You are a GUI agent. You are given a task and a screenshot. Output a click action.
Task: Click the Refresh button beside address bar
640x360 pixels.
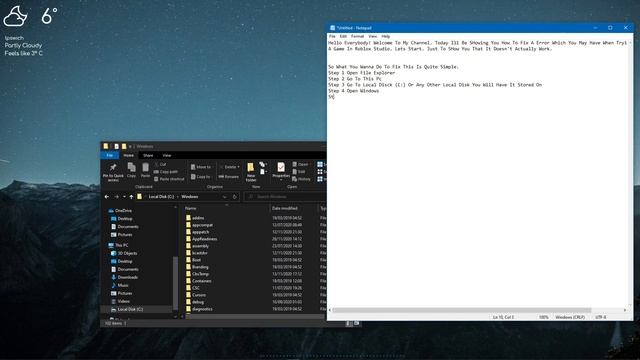pos(235,197)
